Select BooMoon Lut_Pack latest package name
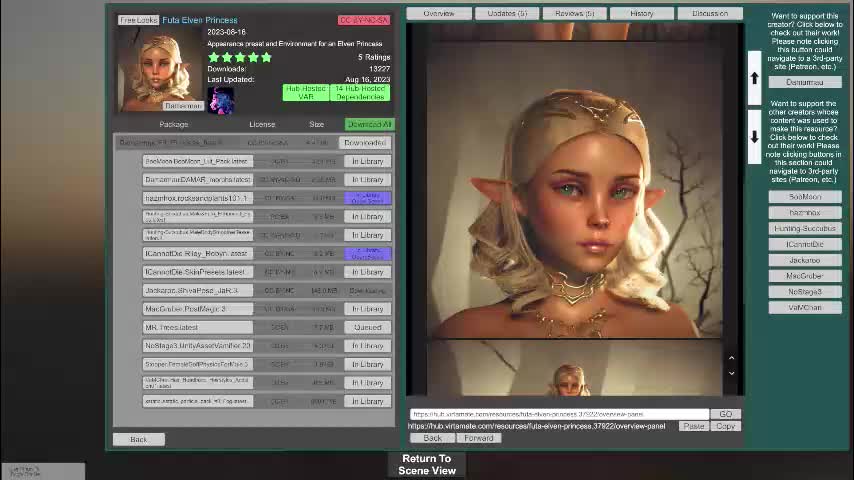Viewport: 854px width, 480px height. tap(198, 161)
